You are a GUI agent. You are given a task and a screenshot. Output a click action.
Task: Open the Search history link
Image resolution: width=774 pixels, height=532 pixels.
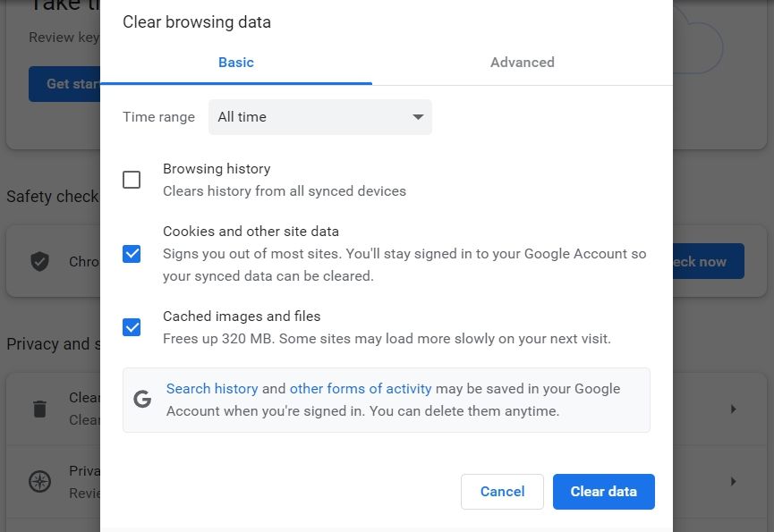[x=212, y=388]
